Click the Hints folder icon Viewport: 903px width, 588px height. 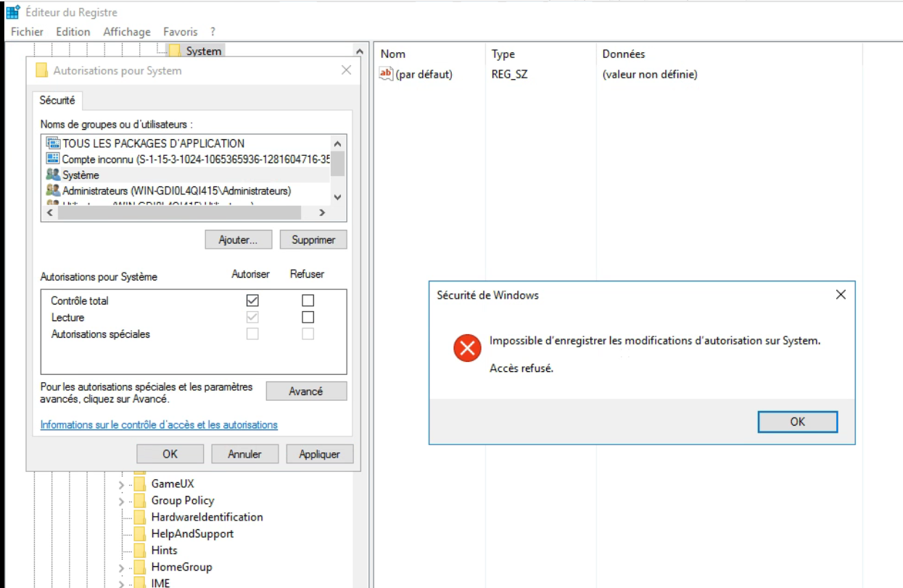pos(139,550)
